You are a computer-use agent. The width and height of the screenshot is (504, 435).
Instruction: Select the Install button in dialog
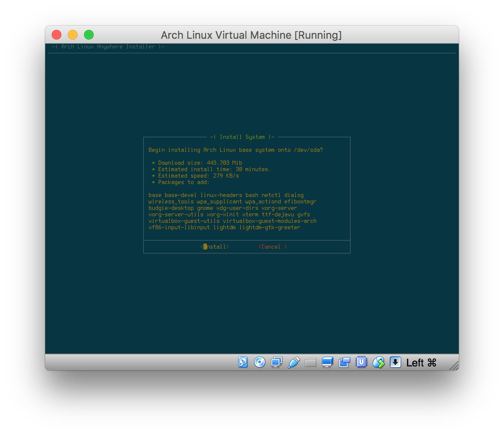(215, 247)
